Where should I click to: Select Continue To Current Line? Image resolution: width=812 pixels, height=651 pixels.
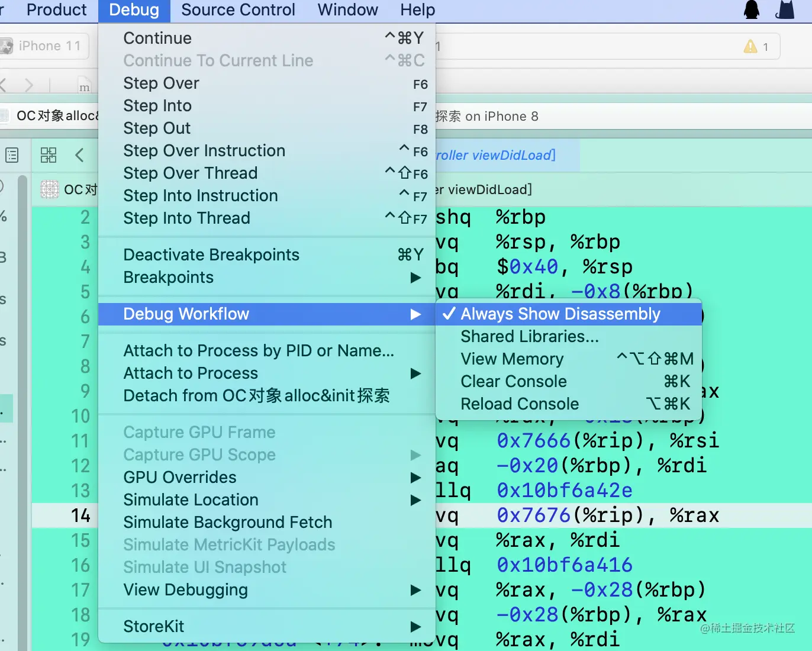tap(267, 60)
